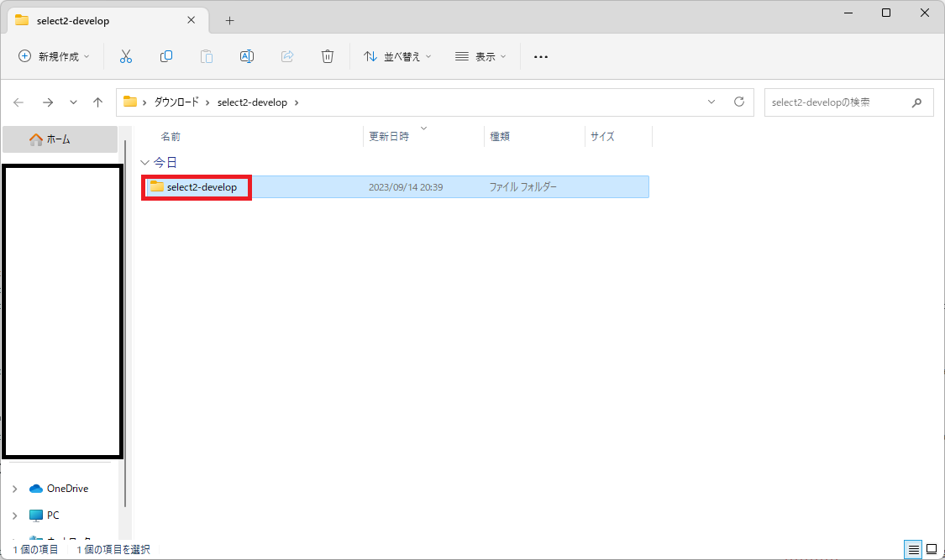
Task: Refresh the folder view with the reload icon
Action: (x=738, y=102)
